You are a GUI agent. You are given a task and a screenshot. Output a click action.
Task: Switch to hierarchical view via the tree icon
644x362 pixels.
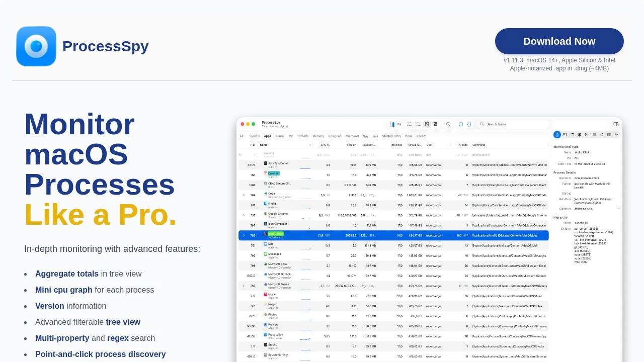coord(418,124)
